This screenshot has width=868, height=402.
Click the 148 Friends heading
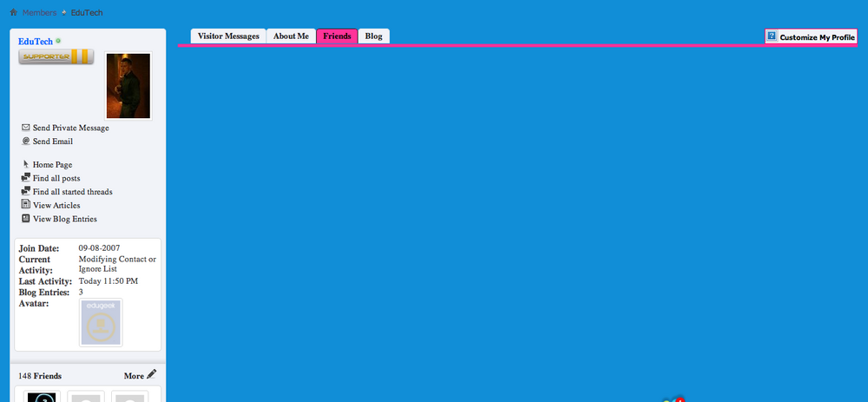click(40, 376)
